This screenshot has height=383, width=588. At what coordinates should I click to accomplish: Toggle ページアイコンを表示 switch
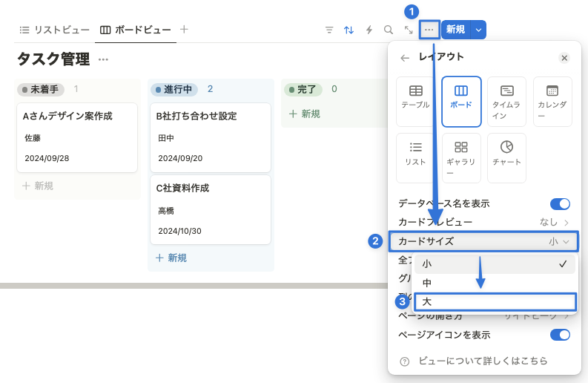pyautogui.click(x=560, y=335)
